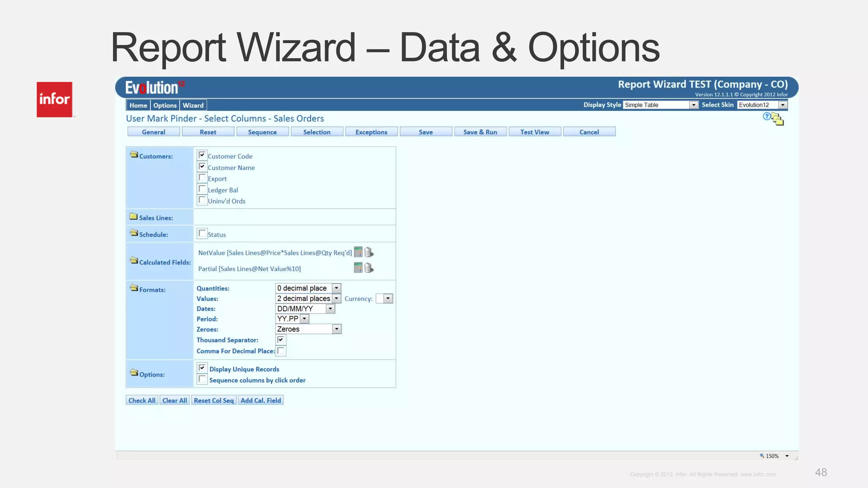Enable Comma For Decimal Place checkbox
Viewport: 868px width, 488px height.
click(x=281, y=351)
